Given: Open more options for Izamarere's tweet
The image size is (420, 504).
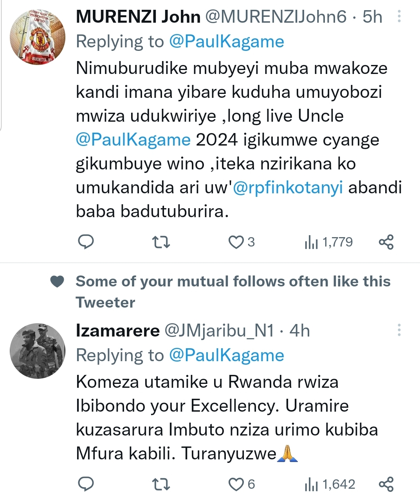Looking at the screenshot, I should (x=399, y=330).
